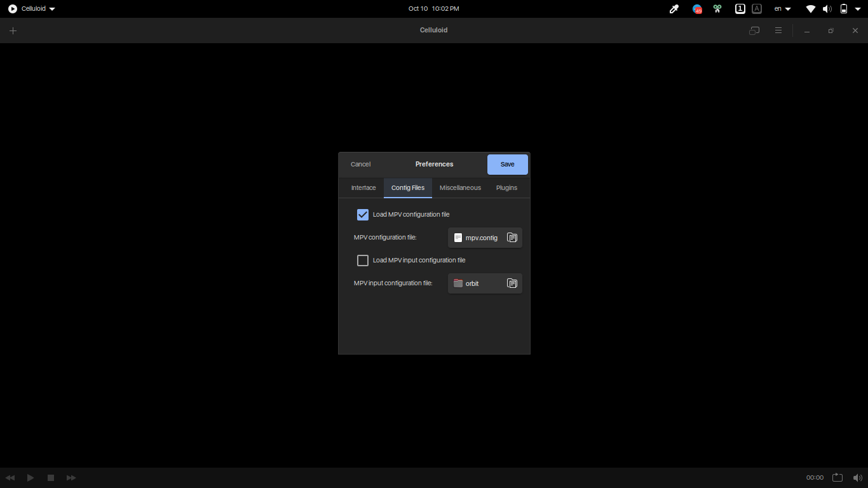Choose file in mpv.config chooser
868x488 pixels.
(x=485, y=238)
